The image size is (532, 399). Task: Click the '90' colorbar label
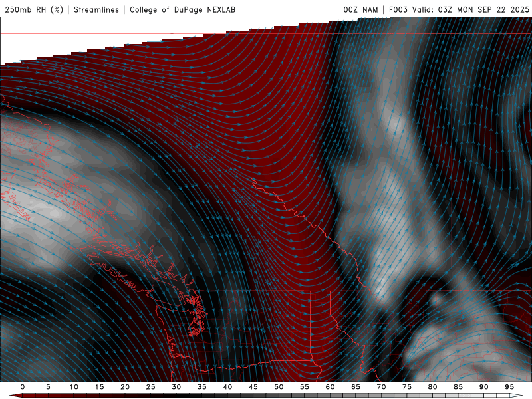point(483,387)
